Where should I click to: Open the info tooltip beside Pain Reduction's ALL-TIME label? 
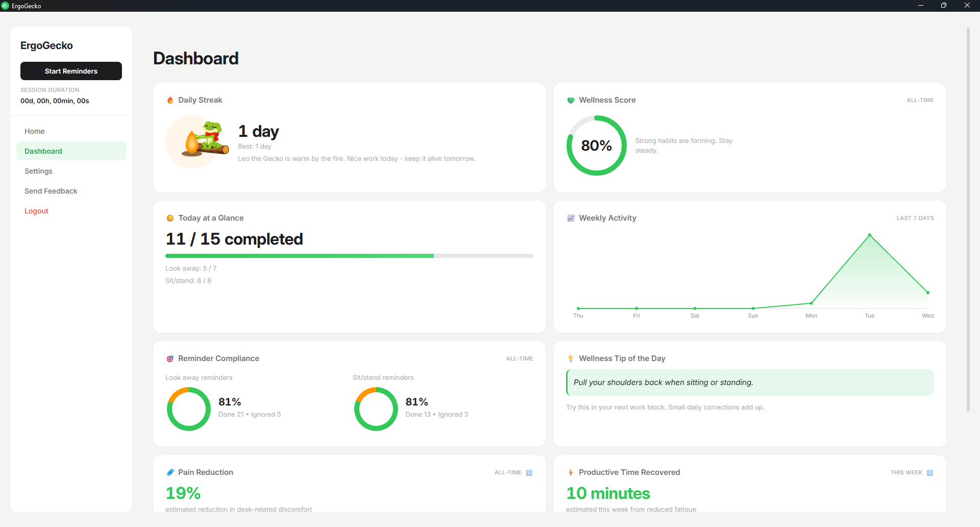coord(530,472)
